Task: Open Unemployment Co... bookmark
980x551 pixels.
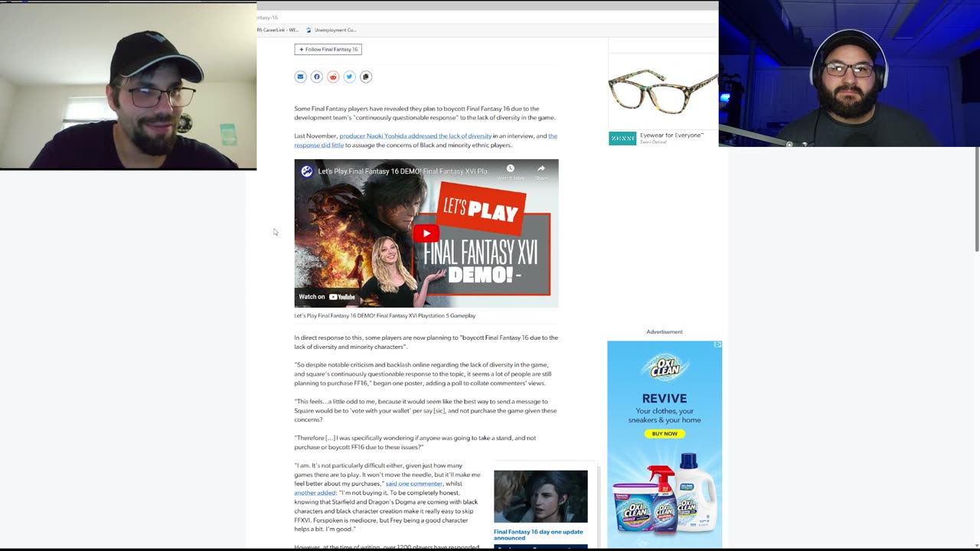Action: click(332, 30)
